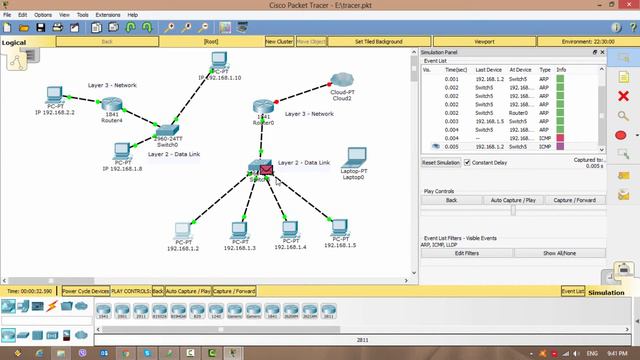Viewport: 640px width, 360px height.
Task: Click the Environment: 22:30:00 button
Action: [588, 41]
